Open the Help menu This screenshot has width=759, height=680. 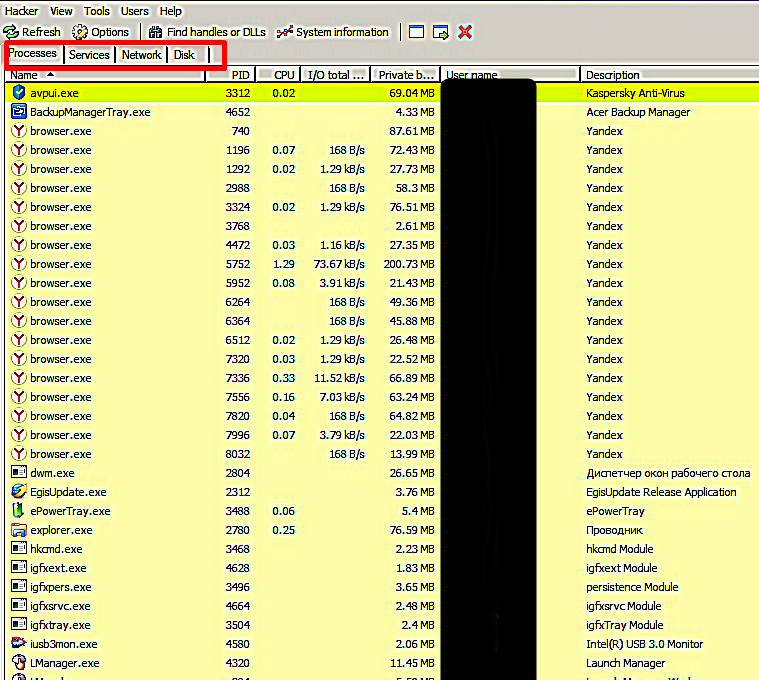click(x=170, y=11)
